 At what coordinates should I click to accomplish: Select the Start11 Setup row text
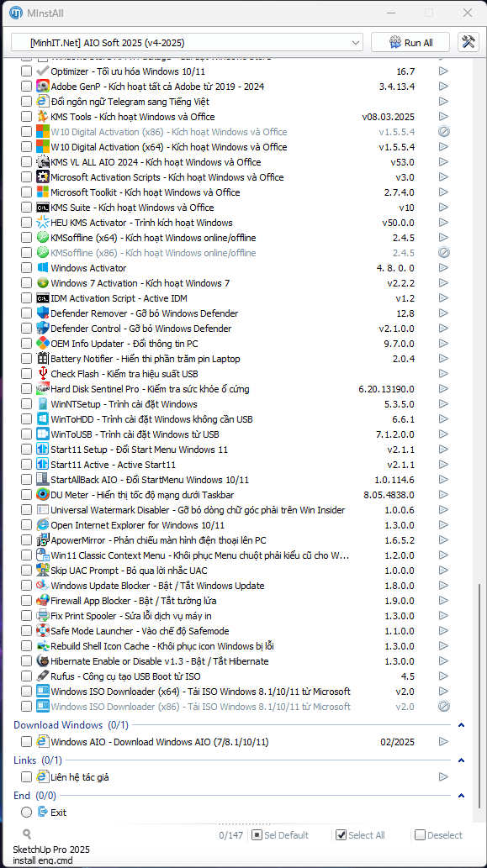point(139,450)
